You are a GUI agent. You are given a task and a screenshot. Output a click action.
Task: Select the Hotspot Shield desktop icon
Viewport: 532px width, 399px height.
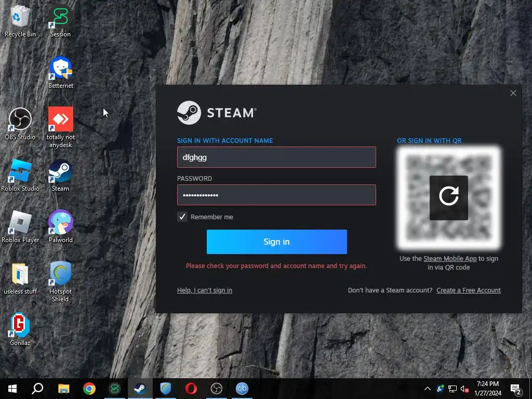[x=60, y=282]
